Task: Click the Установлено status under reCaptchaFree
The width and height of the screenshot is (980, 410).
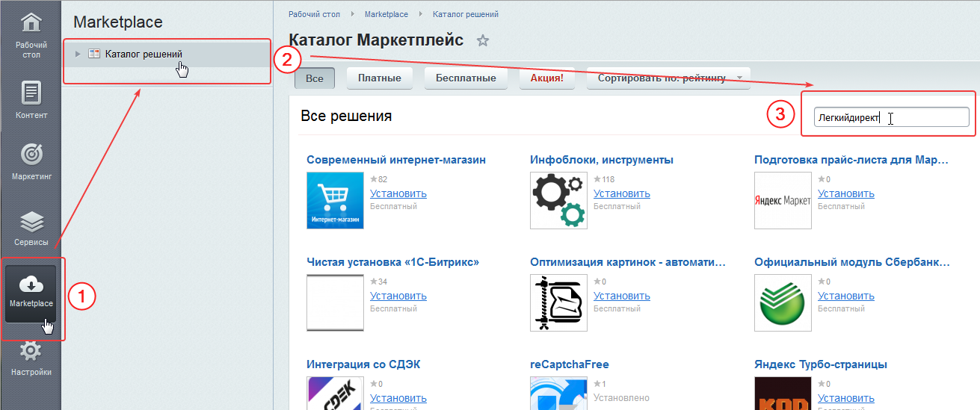Action: point(621,398)
